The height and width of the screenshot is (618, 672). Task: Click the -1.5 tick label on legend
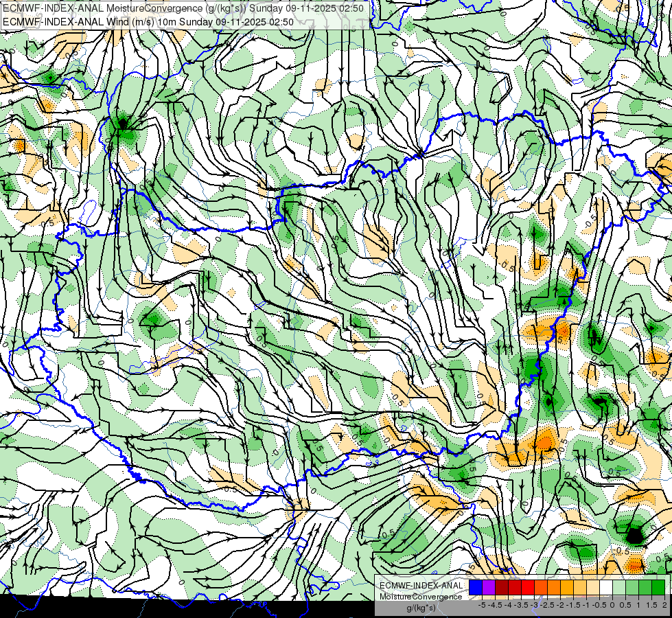click(573, 605)
